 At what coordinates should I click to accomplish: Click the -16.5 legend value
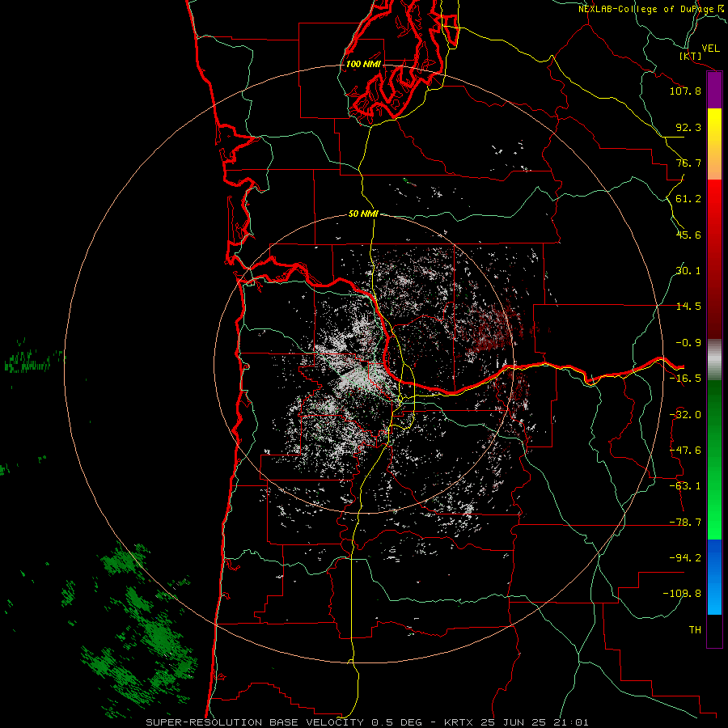[685, 378]
